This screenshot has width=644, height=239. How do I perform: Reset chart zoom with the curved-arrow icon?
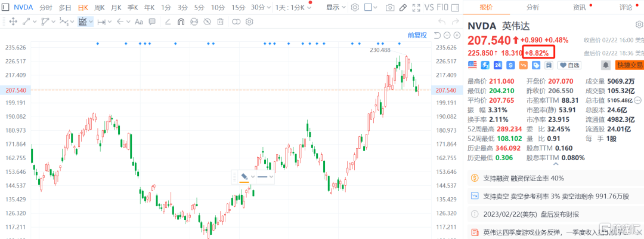pyautogui.click(x=437, y=35)
